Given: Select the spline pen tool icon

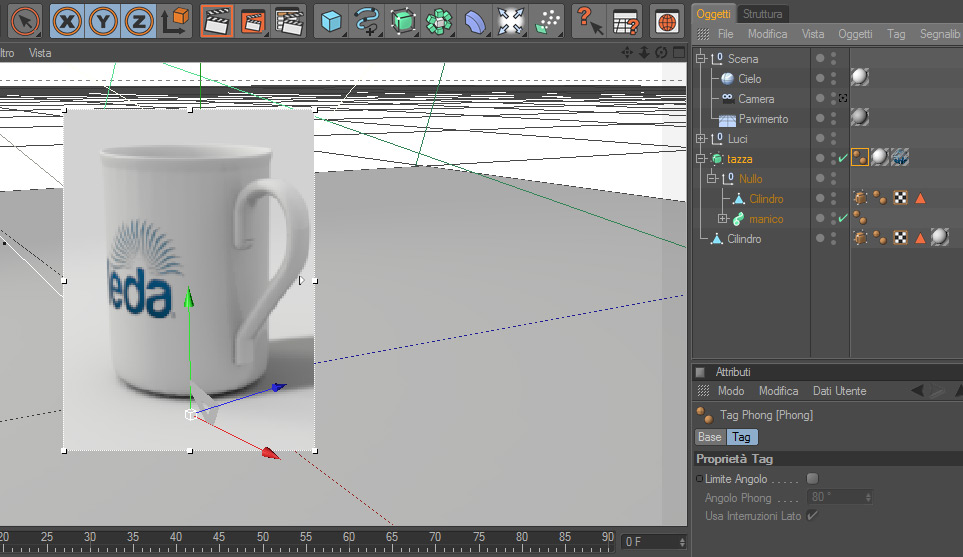Looking at the screenshot, I should [x=367, y=21].
